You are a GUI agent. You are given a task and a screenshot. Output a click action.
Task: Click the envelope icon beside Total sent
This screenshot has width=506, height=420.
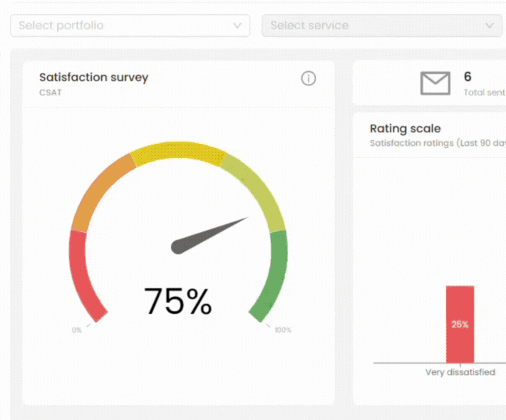click(x=435, y=83)
